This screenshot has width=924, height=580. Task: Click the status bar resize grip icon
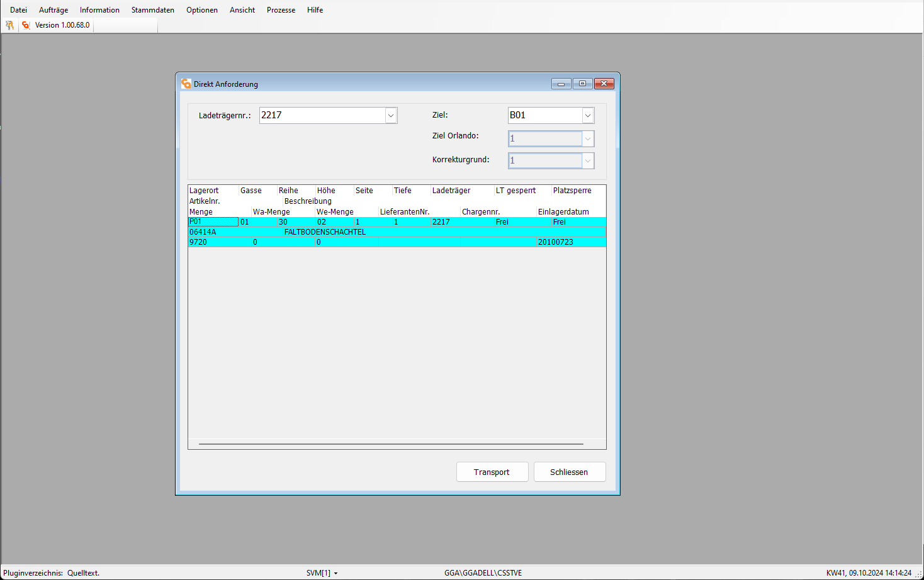click(x=918, y=574)
